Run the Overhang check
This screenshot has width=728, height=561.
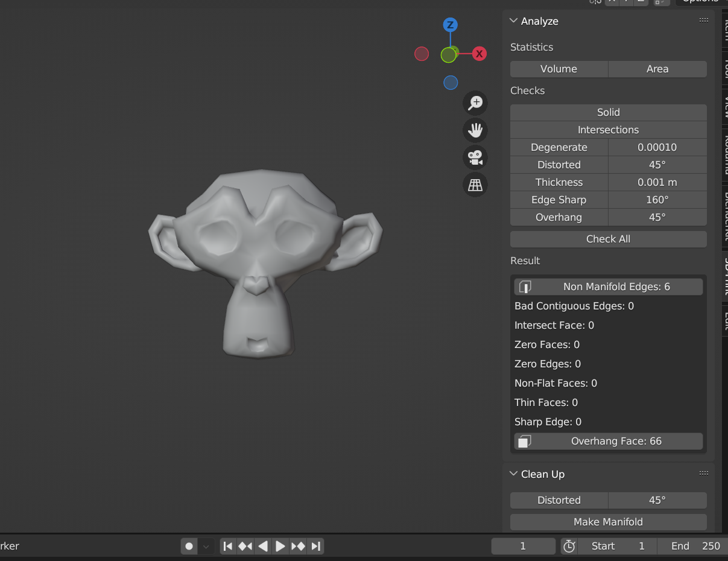[559, 217]
